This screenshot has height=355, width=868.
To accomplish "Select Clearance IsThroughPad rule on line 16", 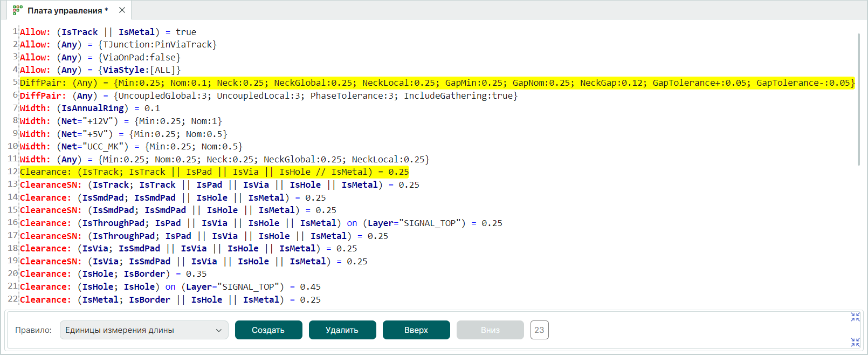I will point(261,223).
